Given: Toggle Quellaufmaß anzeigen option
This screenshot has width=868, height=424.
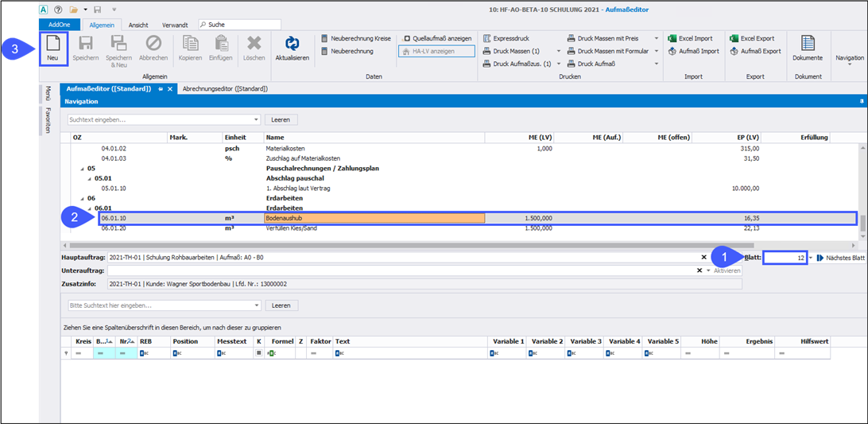Looking at the screenshot, I should click(437, 38).
